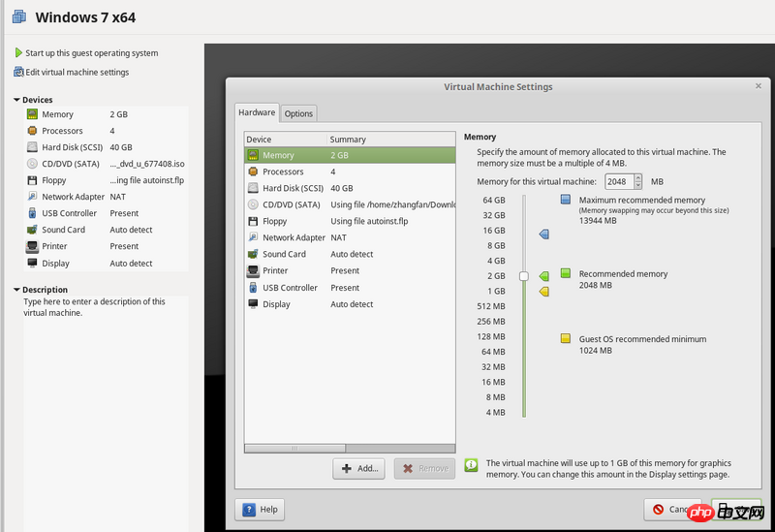Click Floppy icon in Hardware device list

click(253, 221)
